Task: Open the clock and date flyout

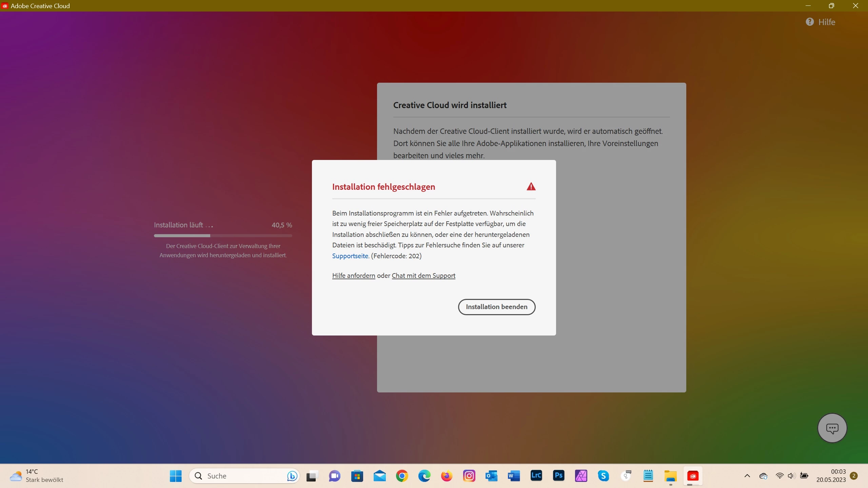Action: (x=831, y=476)
